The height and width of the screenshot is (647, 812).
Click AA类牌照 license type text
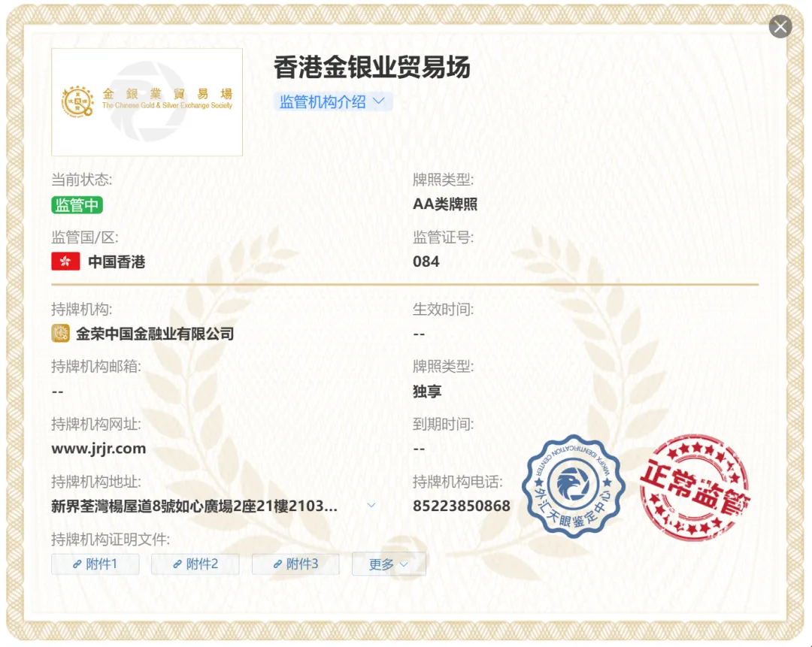445,204
